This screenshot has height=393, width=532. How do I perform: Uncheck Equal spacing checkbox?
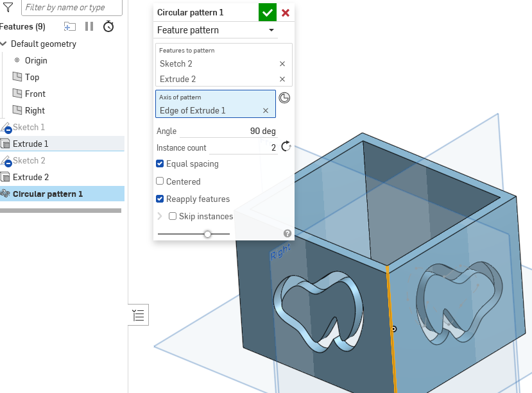[x=160, y=163]
